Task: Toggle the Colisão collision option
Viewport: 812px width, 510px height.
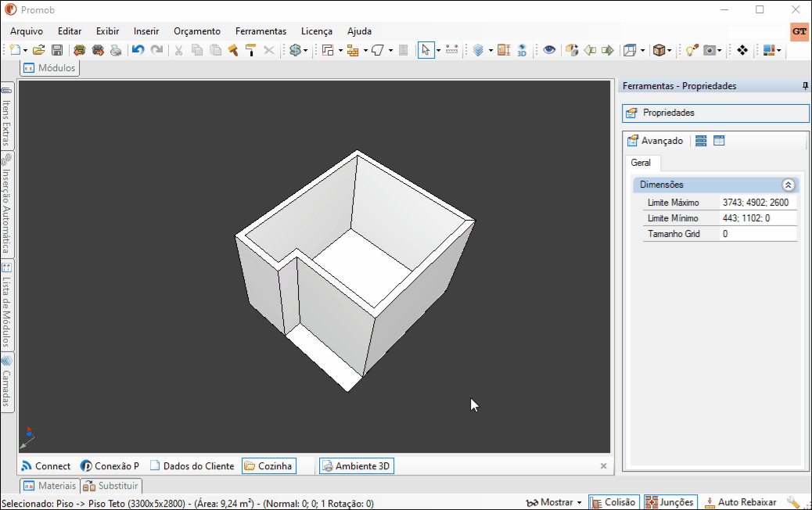Action: [613, 502]
